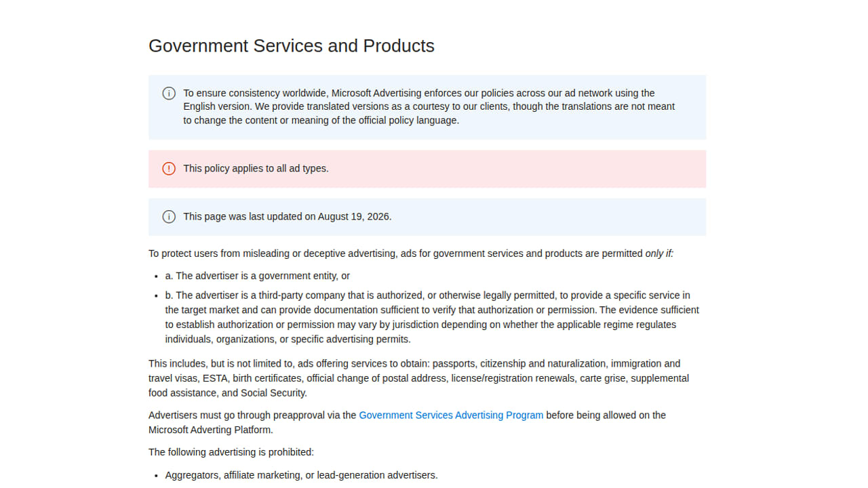Click the phrase 'carte grise' in paragraph
The image size is (868, 488).
604,378
